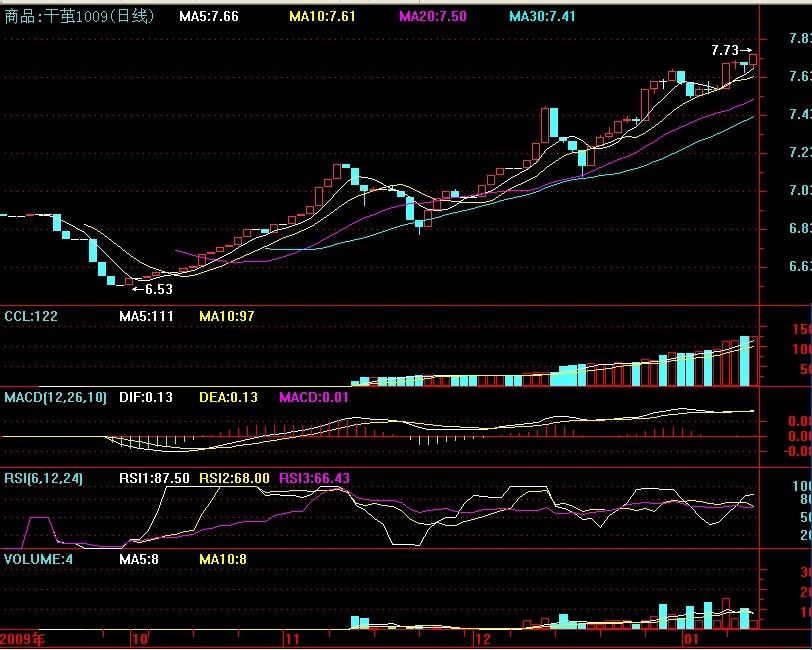Click the 6.53 low price marker
The height and width of the screenshot is (650, 812).
click(x=158, y=289)
